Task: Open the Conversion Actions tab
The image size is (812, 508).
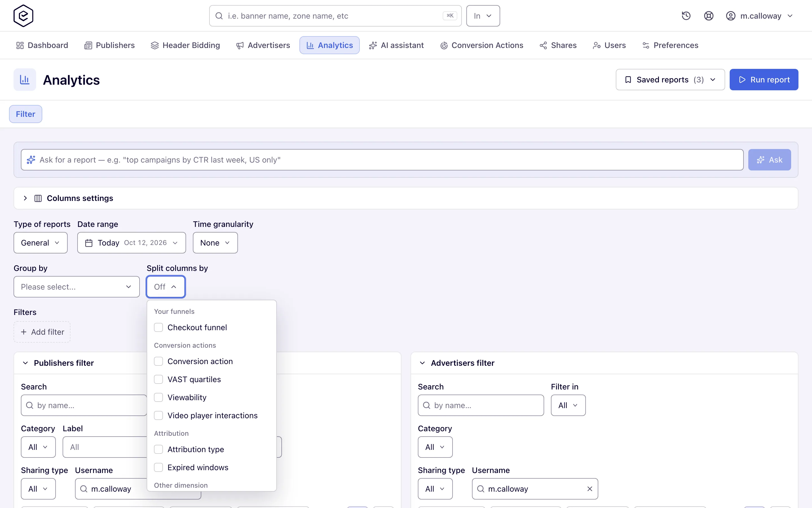Action: pyautogui.click(x=482, y=45)
